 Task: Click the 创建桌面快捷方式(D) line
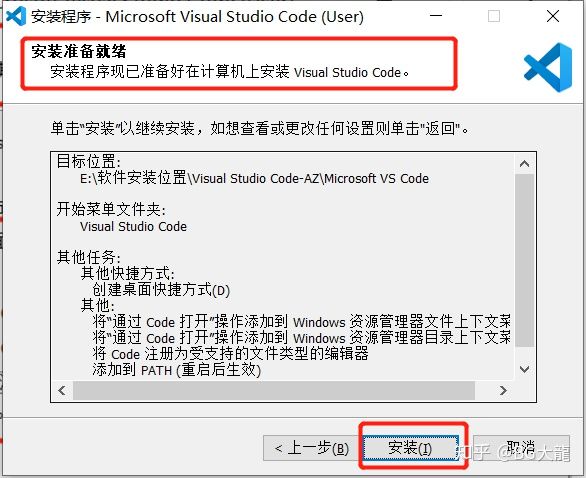(x=161, y=290)
